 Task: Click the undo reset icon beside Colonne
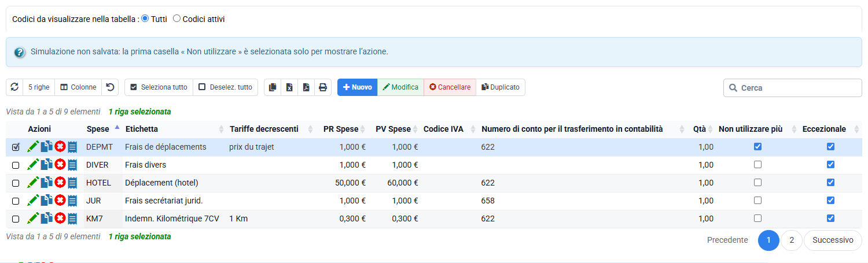tap(110, 87)
